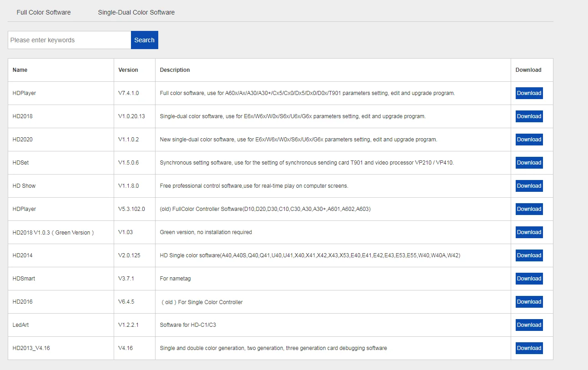Download the HD Show software
Viewport: 588px width, 370px height.
(x=529, y=186)
